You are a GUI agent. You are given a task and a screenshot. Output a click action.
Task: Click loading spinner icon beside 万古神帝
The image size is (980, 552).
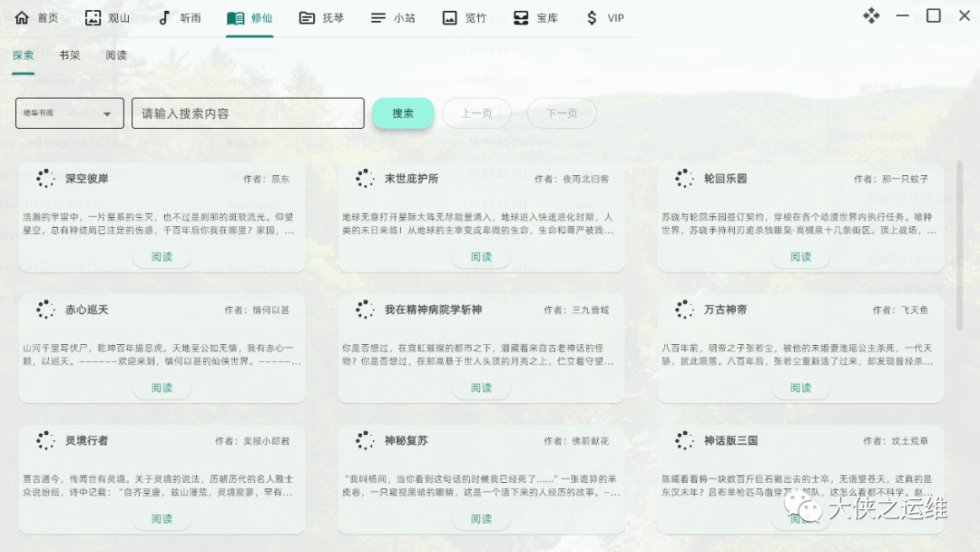[684, 310]
